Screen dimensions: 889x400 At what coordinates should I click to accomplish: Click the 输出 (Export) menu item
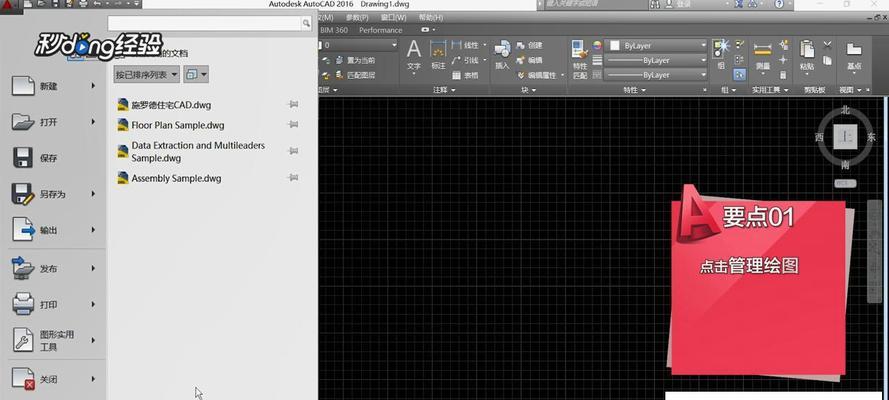pos(54,230)
